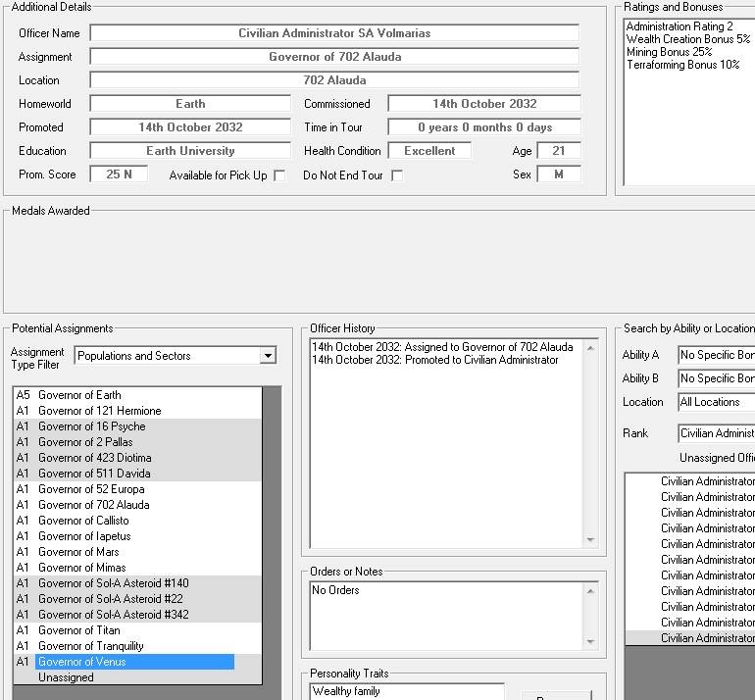This screenshot has height=700, width=755.
Task: Click the Homeworld field Earth
Action: (190, 104)
